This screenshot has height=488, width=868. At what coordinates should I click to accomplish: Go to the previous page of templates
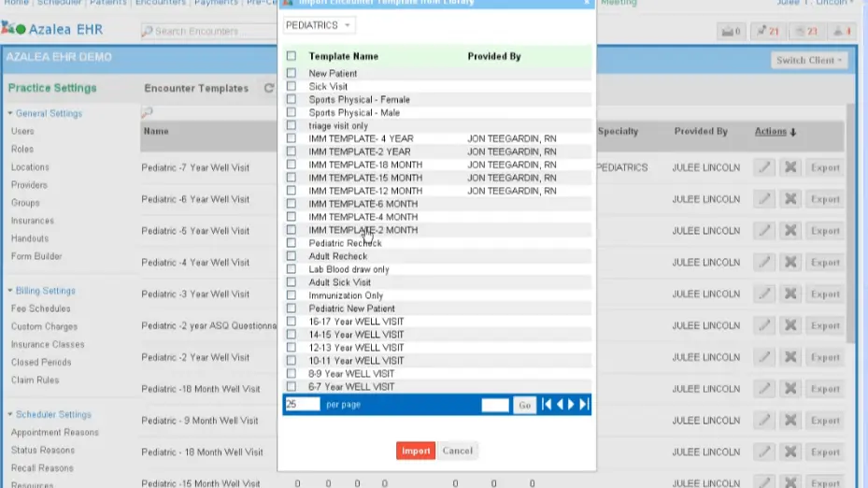(x=559, y=405)
